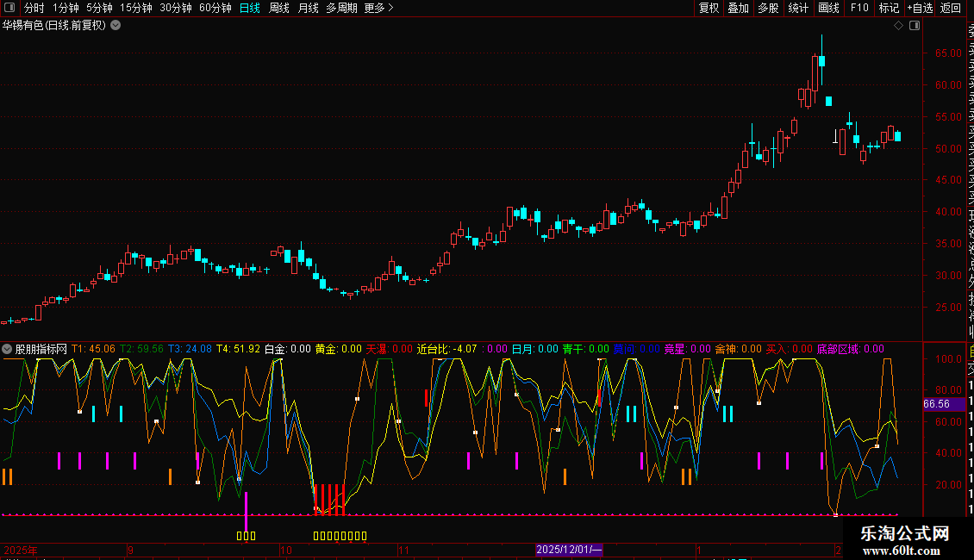Click the panel toggle icon at top-left
Image resolution: width=974 pixels, height=560 pixels.
pyautogui.click(x=8, y=8)
